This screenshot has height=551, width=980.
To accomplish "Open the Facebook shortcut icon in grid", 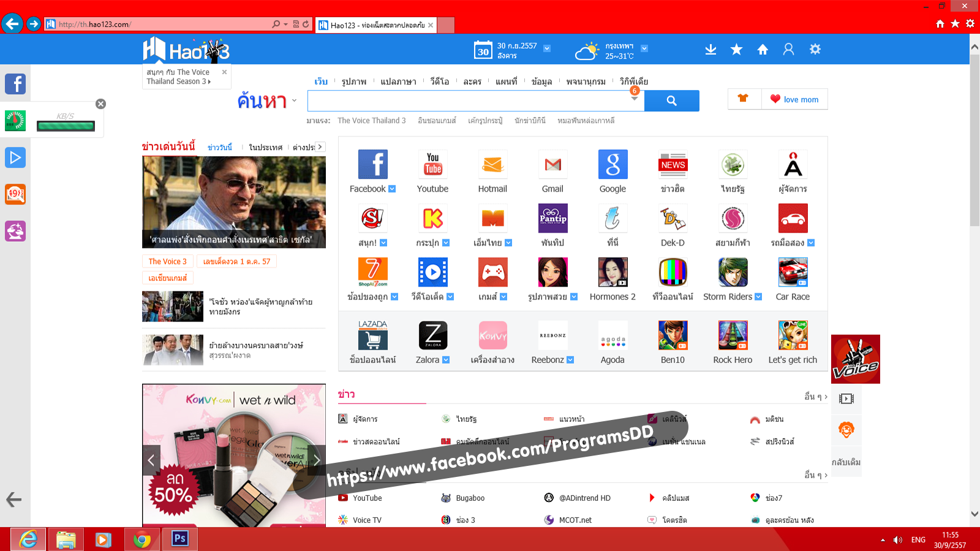I will pyautogui.click(x=372, y=165).
